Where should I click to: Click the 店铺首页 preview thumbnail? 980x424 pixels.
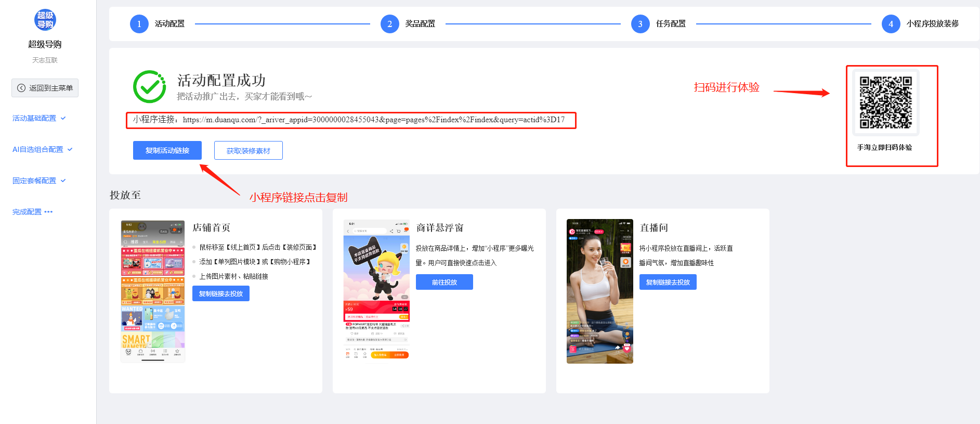[153, 291]
